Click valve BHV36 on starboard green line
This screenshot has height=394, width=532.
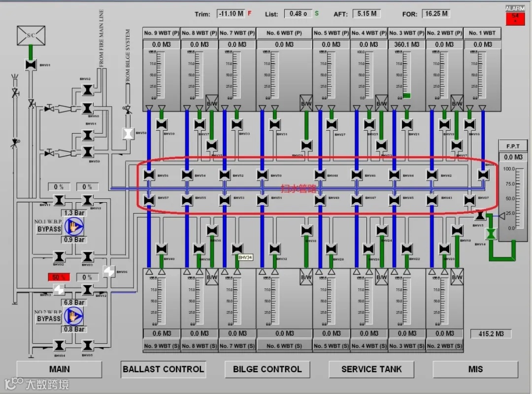tap(212, 231)
